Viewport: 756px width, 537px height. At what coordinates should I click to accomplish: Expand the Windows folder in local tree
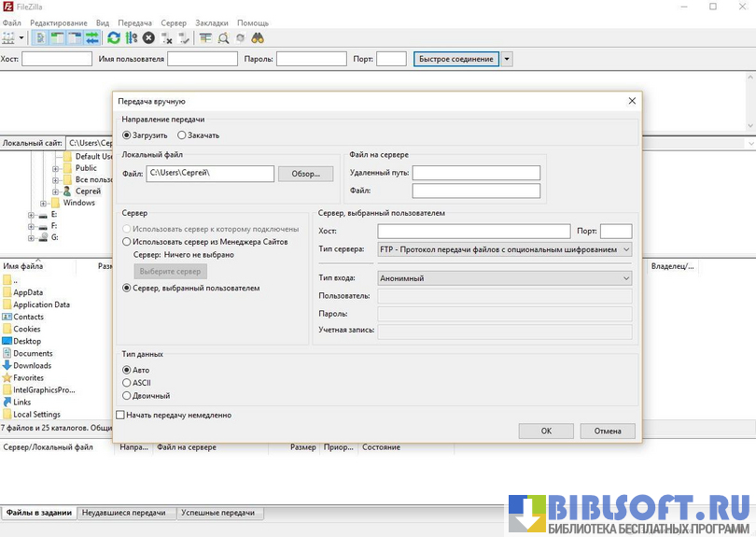[43, 203]
